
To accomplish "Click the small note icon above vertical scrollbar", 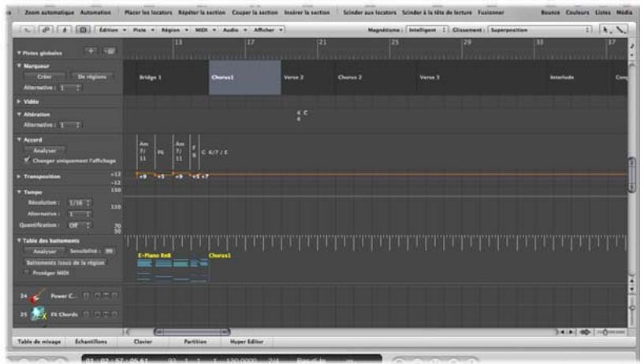I will click(631, 46).
